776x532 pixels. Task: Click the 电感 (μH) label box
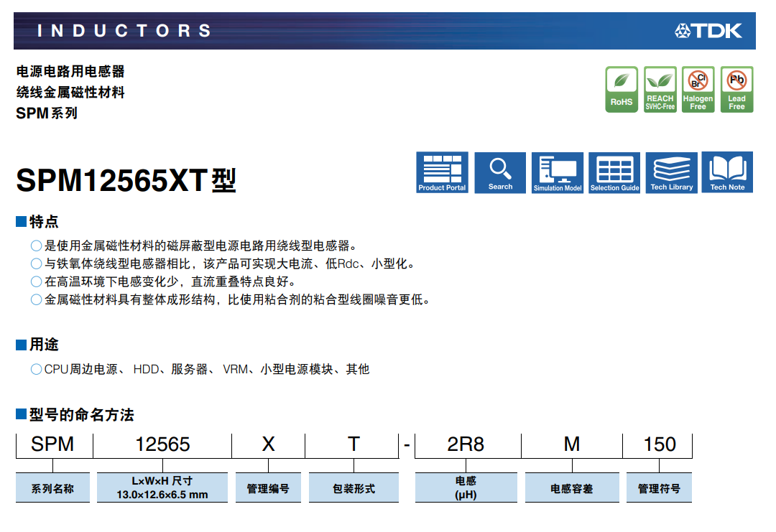coord(466,487)
